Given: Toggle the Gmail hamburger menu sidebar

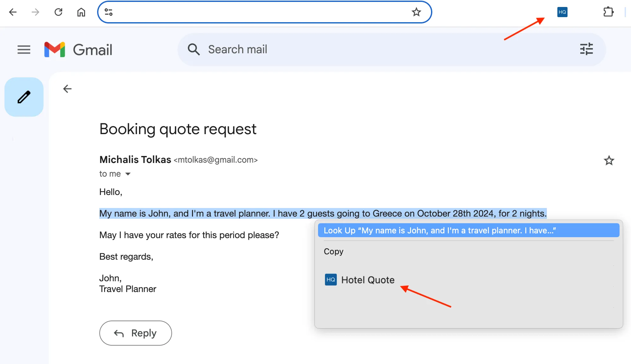Looking at the screenshot, I should click(x=24, y=49).
